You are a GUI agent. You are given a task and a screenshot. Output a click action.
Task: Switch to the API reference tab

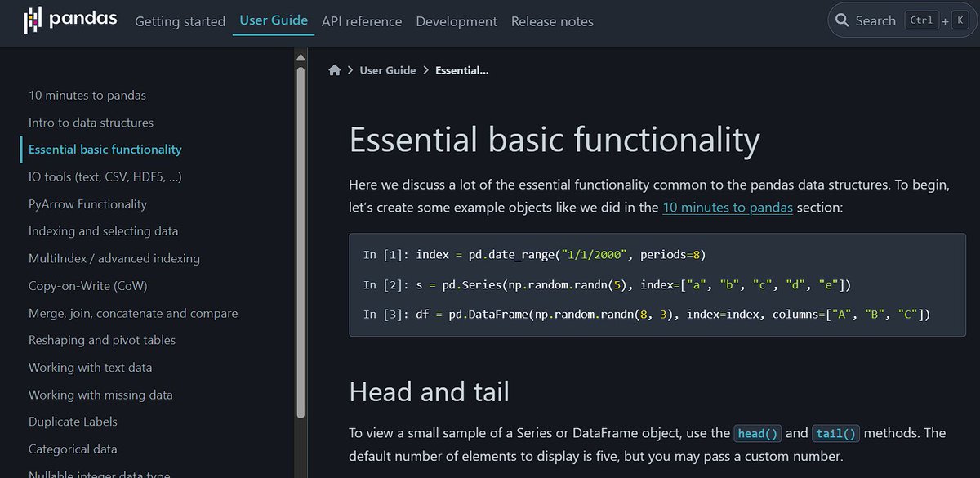[362, 21]
